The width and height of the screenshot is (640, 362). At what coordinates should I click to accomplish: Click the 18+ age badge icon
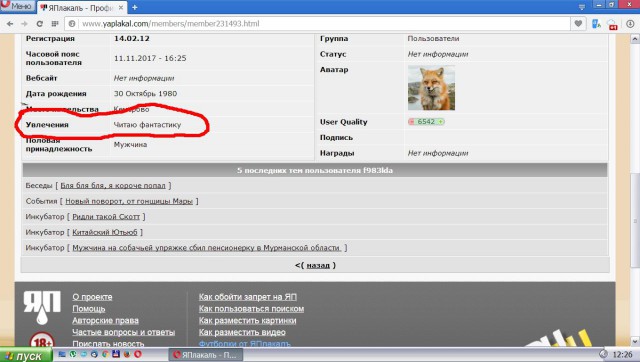[42, 341]
